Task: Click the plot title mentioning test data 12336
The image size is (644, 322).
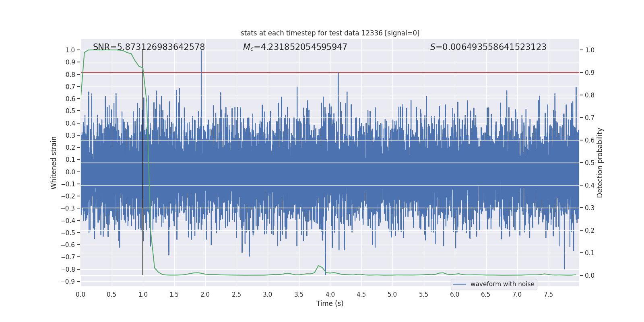Action: click(330, 33)
